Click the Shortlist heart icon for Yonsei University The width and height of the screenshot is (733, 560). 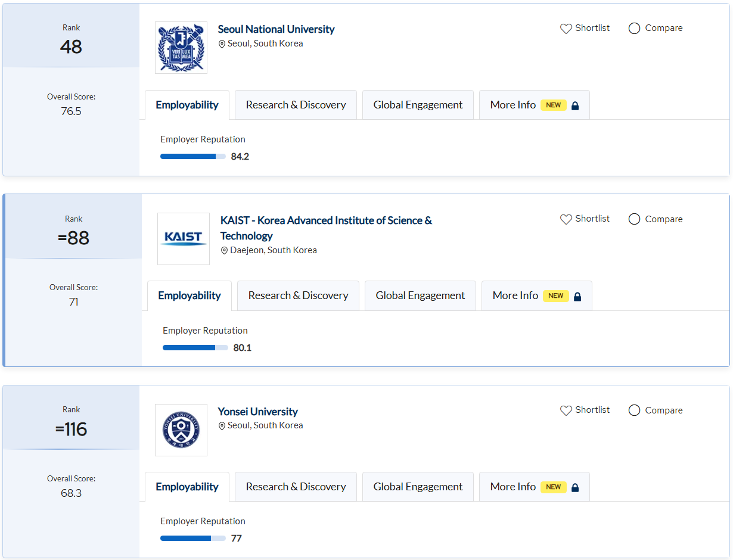pyautogui.click(x=566, y=410)
